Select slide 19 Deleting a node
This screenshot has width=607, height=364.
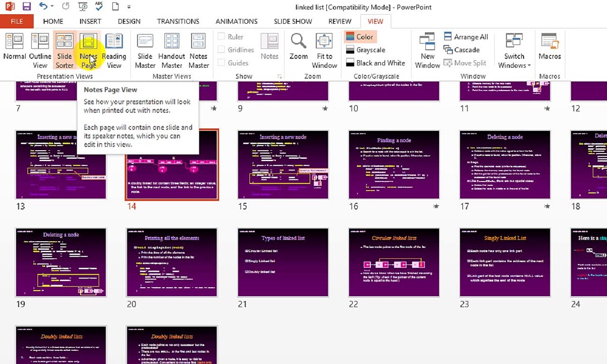[61, 262]
